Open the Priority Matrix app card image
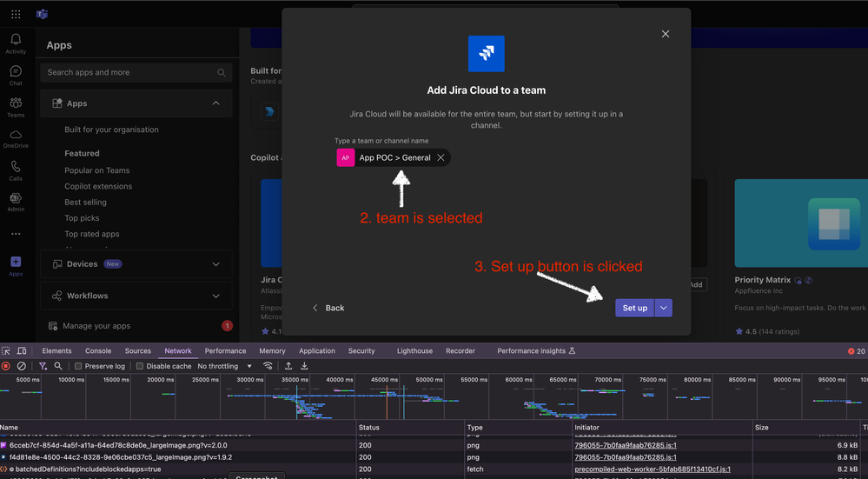868x479 pixels. 801,223
